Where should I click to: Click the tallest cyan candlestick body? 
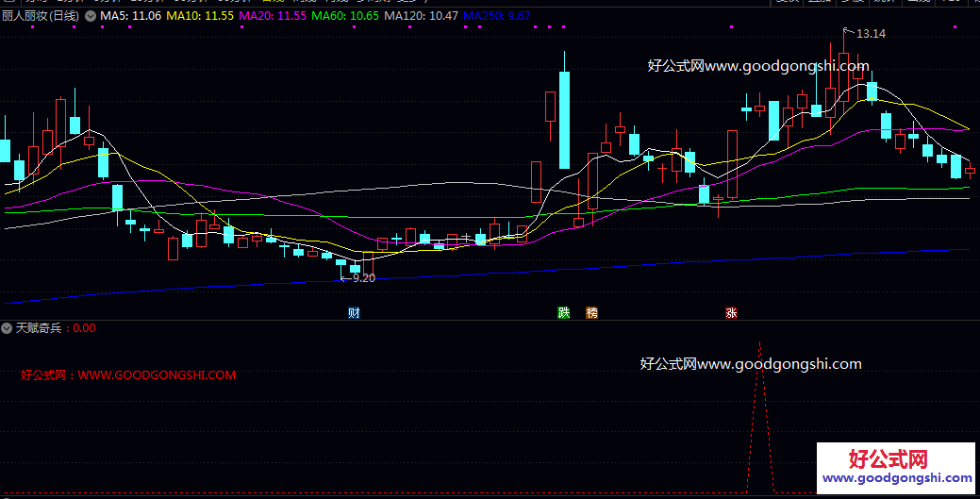click(564, 120)
